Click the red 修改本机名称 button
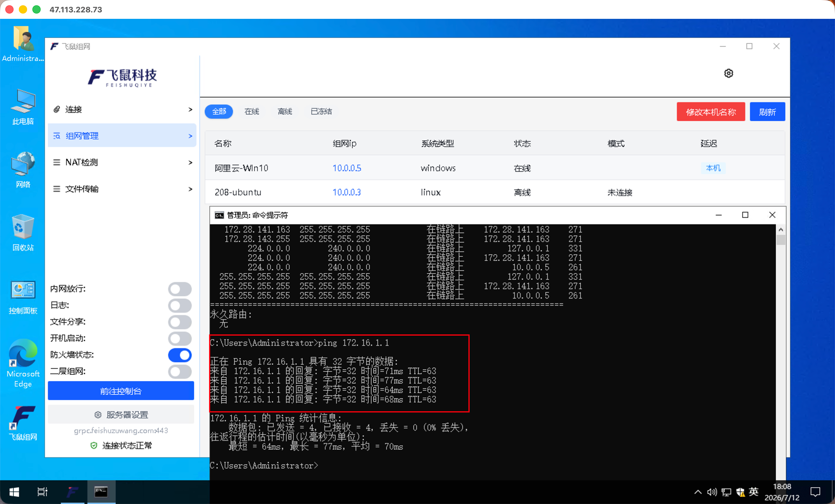This screenshot has width=835, height=504. pos(711,112)
